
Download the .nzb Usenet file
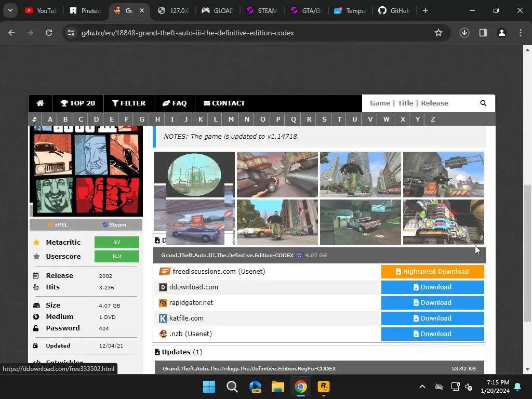433,334
